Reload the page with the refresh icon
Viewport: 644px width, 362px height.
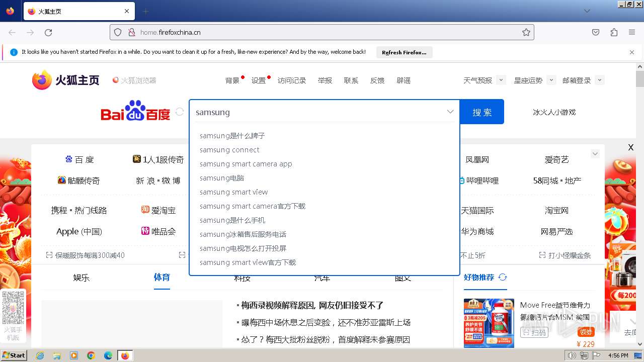point(48,32)
